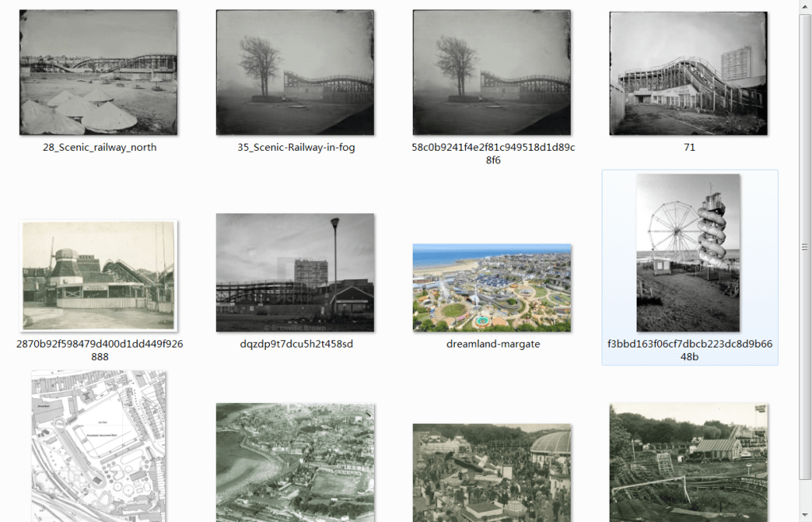
Task: Select the thumbnail of image 71
Action: point(688,73)
